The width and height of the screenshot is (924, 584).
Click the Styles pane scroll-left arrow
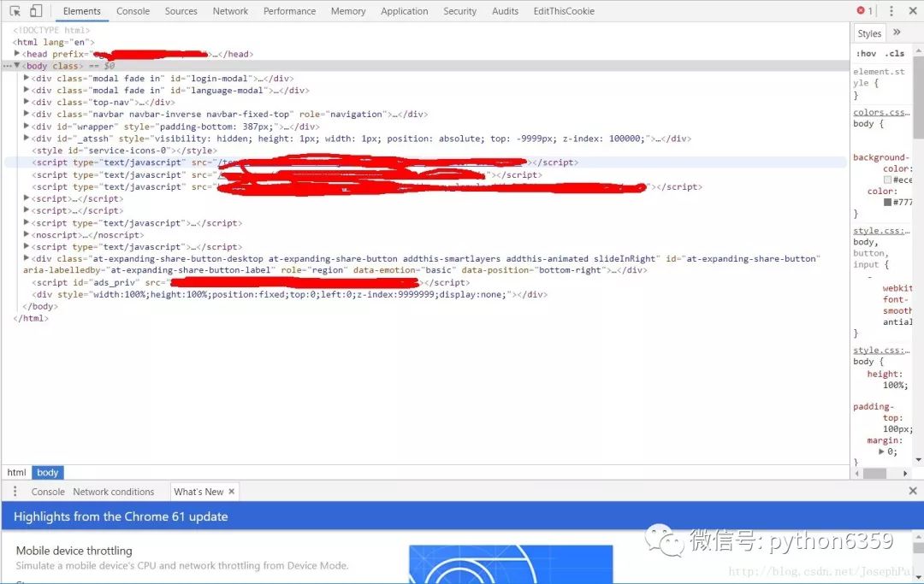tap(856, 474)
